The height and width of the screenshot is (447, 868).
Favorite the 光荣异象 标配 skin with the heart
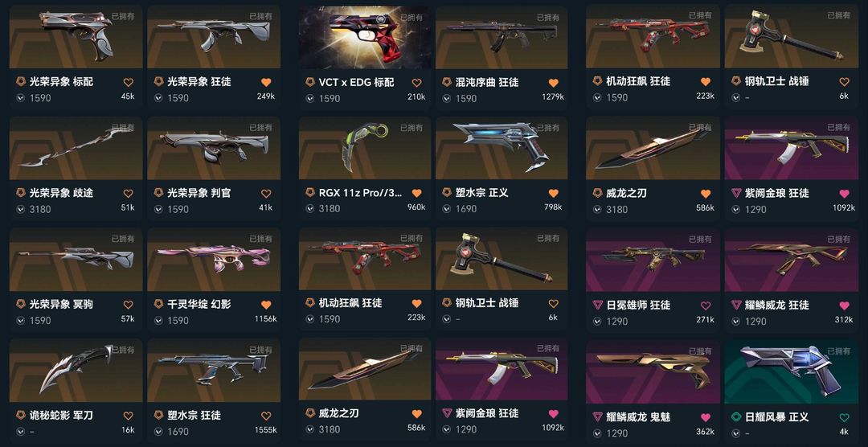(129, 83)
